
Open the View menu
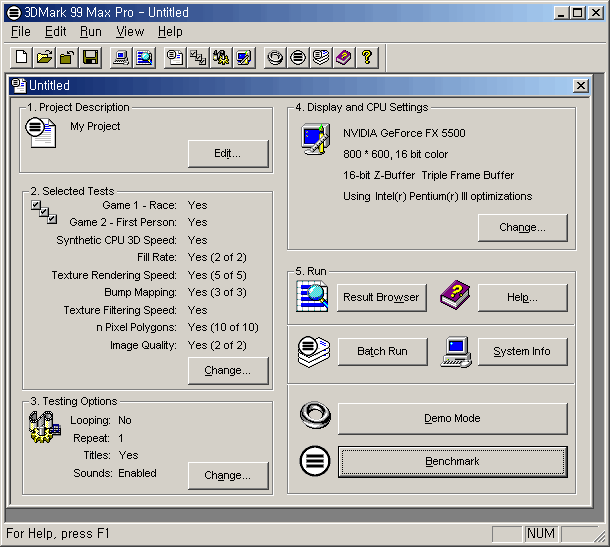point(130,32)
